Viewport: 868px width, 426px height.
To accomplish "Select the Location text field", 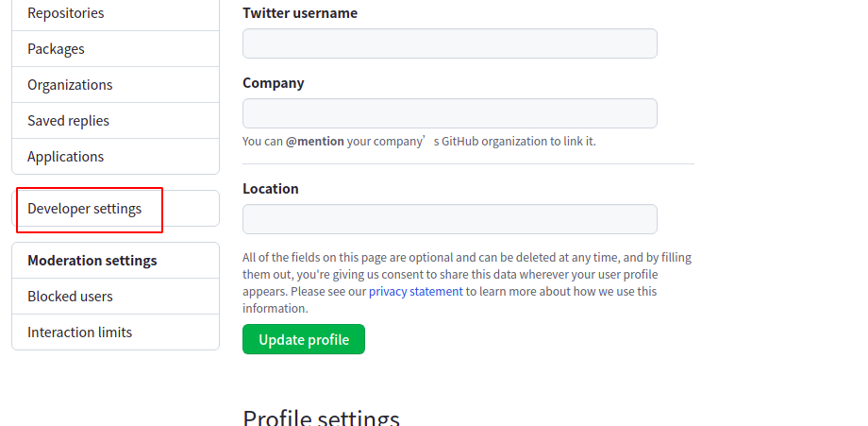I will tap(449, 219).
